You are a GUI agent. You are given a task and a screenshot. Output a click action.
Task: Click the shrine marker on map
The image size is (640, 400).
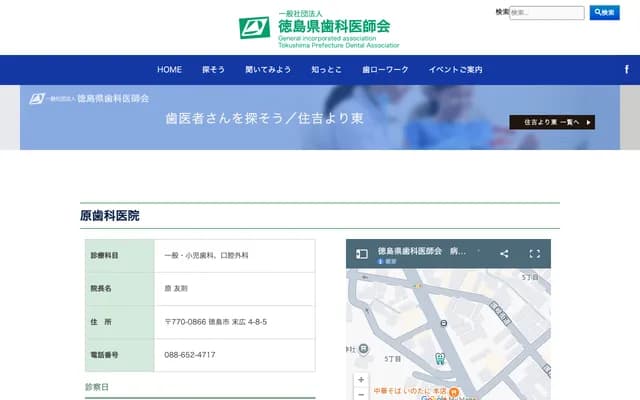pos(363,349)
